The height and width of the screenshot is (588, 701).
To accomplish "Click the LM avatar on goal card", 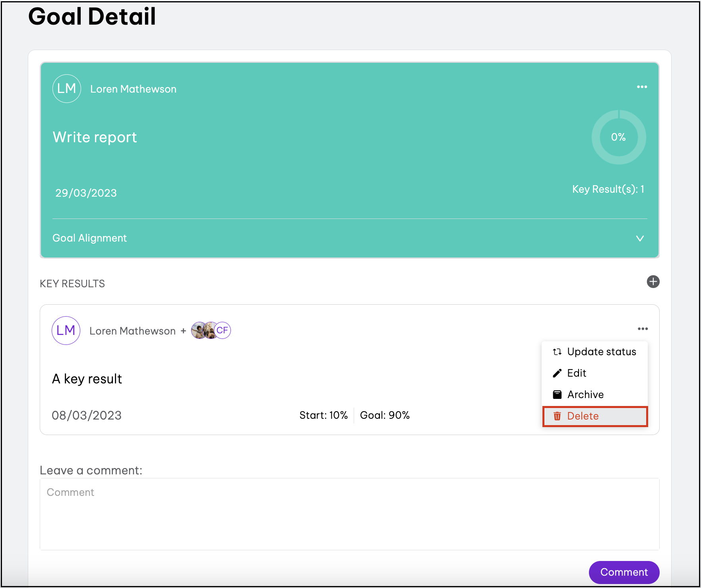I will tap(67, 89).
